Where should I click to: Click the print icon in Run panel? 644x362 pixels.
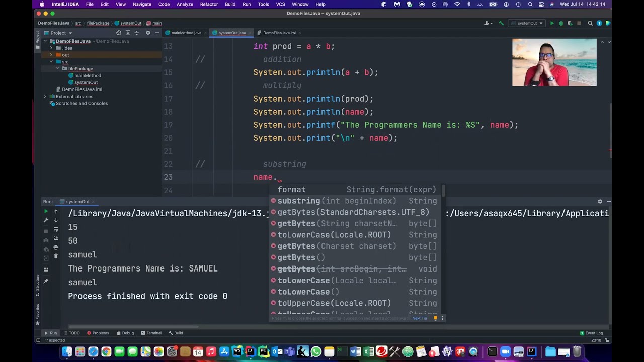pos(56,248)
